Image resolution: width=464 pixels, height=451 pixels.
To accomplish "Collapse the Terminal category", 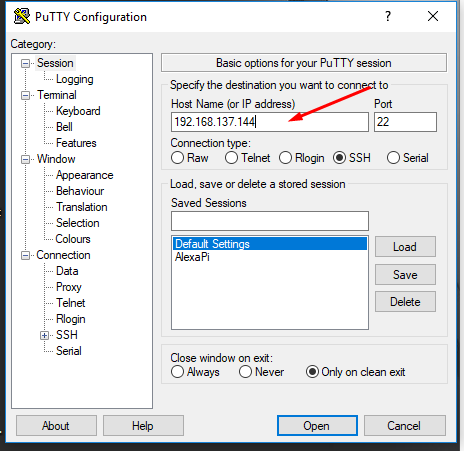I will click(25, 96).
